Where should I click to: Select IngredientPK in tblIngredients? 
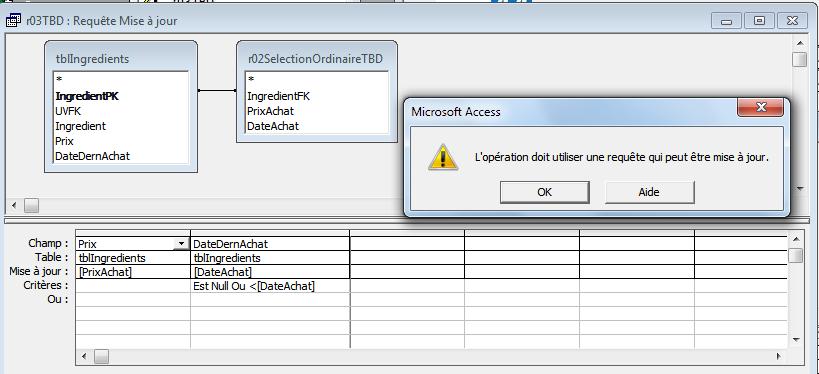pyautogui.click(x=87, y=96)
